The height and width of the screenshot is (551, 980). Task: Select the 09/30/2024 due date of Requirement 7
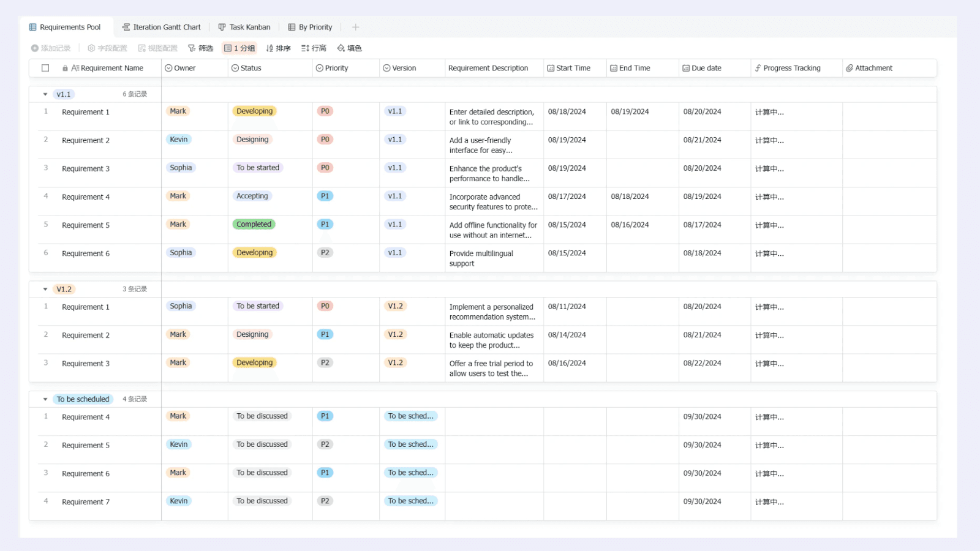click(x=702, y=501)
